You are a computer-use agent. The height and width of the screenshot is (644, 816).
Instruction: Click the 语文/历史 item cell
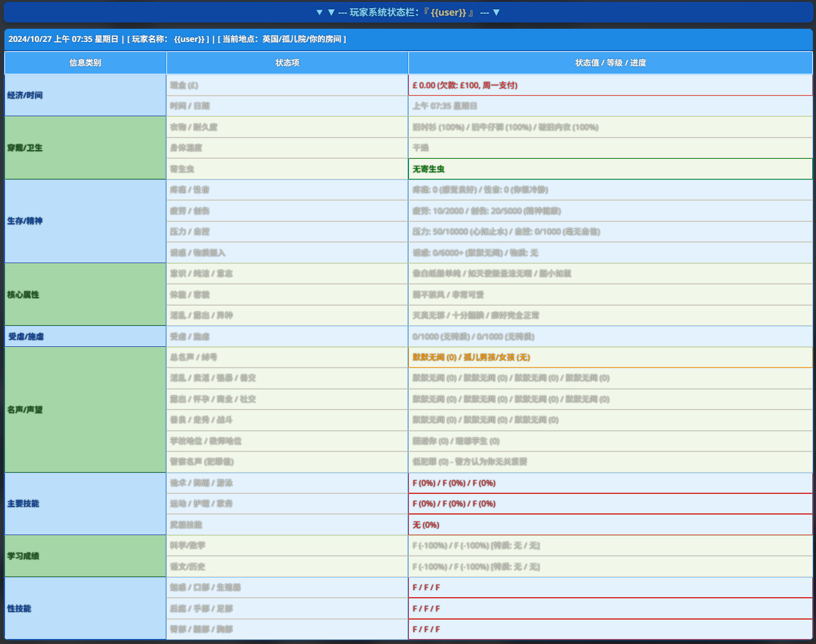[x=287, y=566]
